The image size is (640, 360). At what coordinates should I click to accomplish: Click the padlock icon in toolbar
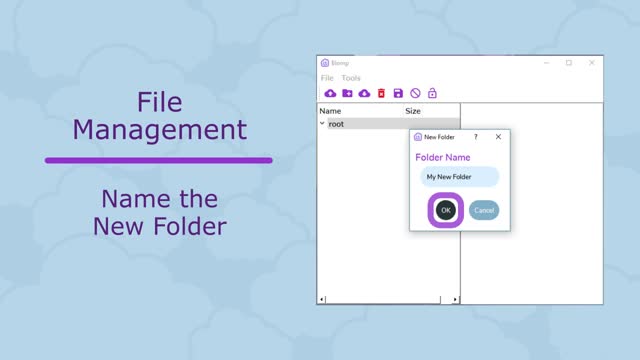coord(432,93)
